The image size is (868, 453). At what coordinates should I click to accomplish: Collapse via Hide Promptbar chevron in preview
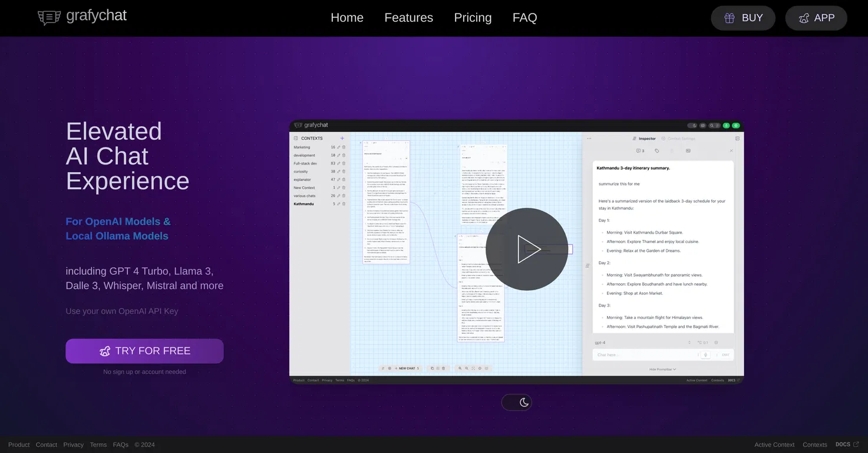point(663,369)
